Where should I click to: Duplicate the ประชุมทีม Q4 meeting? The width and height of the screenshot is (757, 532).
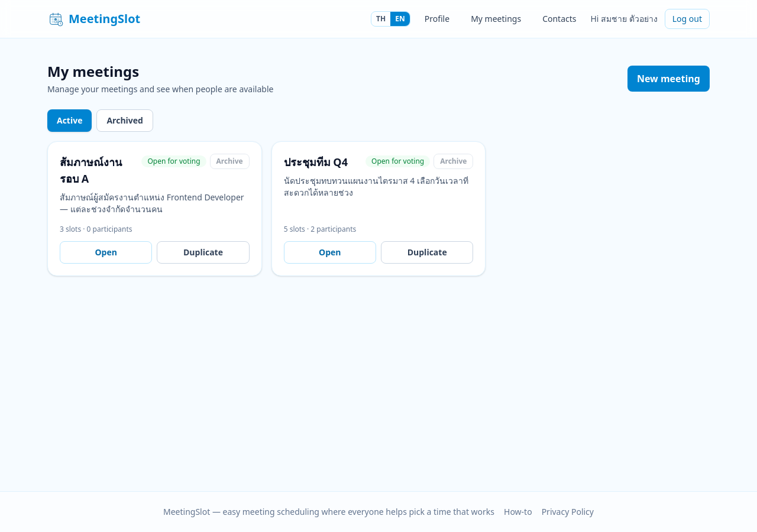point(427,252)
